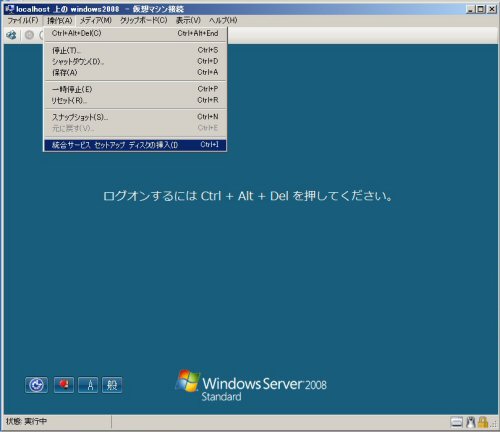500x432 pixels.
Task: Choose 保存(A) menu entry
Action: [x=135, y=72]
